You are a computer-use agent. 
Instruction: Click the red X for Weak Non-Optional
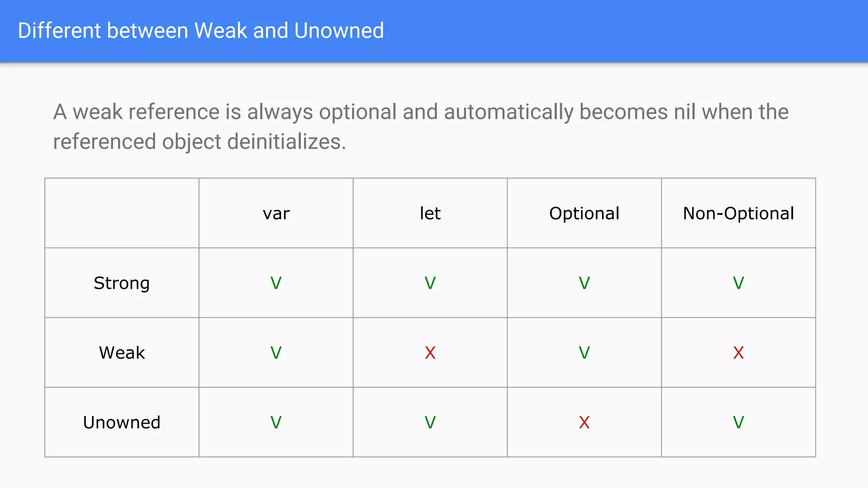click(738, 352)
